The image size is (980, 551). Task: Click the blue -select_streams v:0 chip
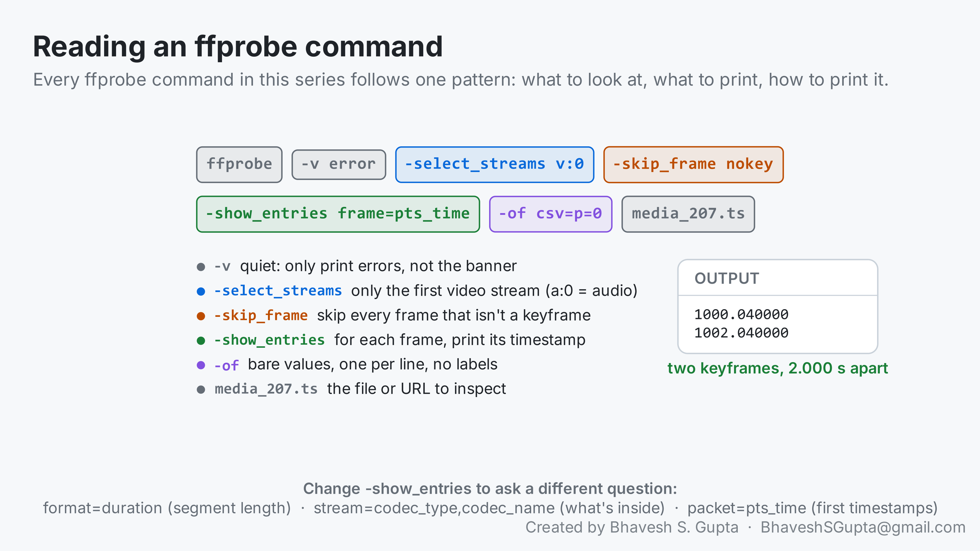tap(495, 164)
